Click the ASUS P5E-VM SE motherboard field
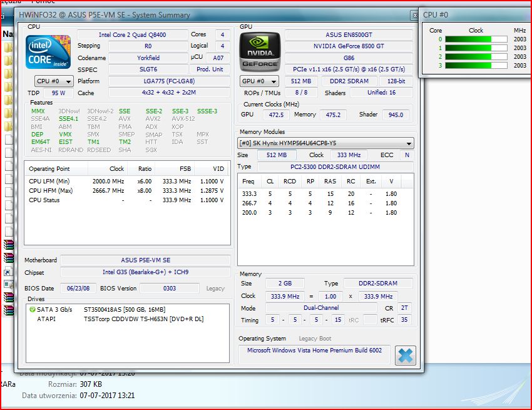This screenshot has height=410, width=532. pyautogui.click(x=146, y=260)
